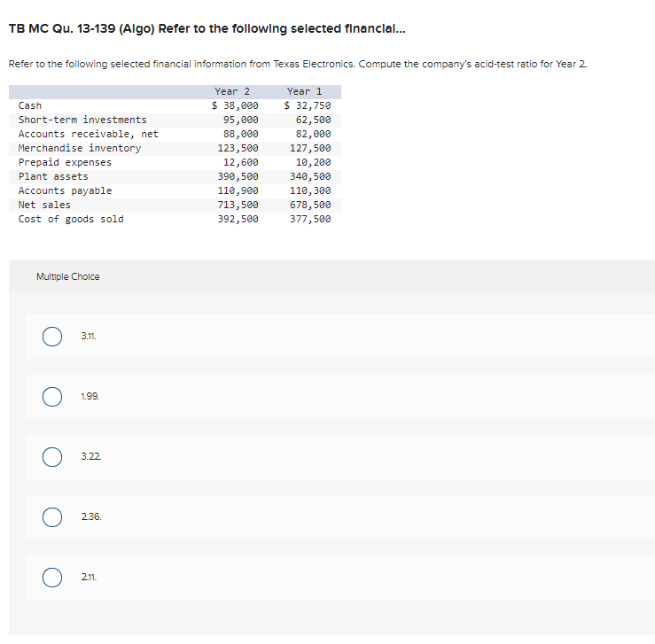The height and width of the screenshot is (644, 655).
Task: Select the 2.11 answer radio button
Action: (x=52, y=578)
